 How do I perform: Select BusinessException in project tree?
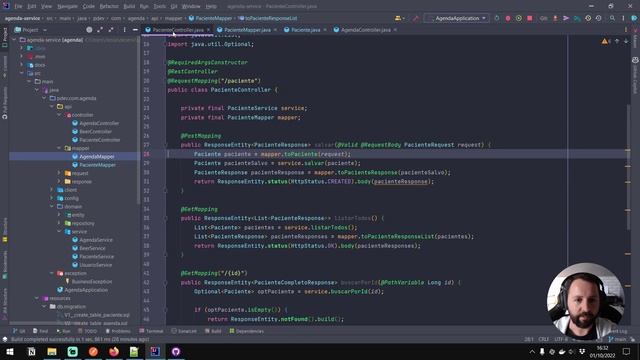pyautogui.click(x=91, y=282)
